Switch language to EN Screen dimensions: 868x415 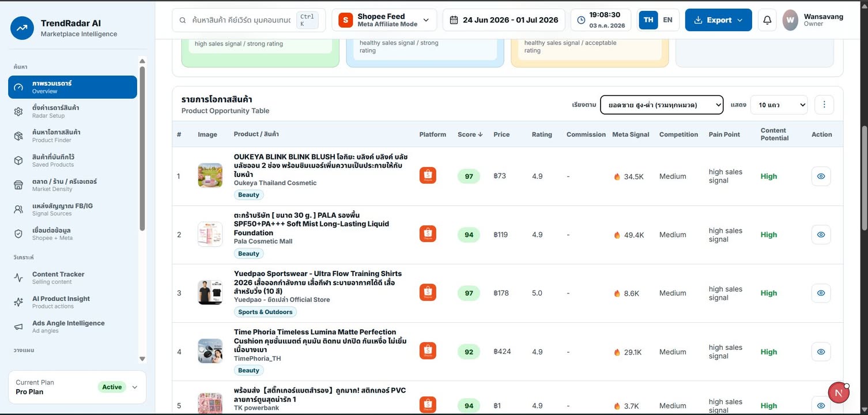coord(667,20)
